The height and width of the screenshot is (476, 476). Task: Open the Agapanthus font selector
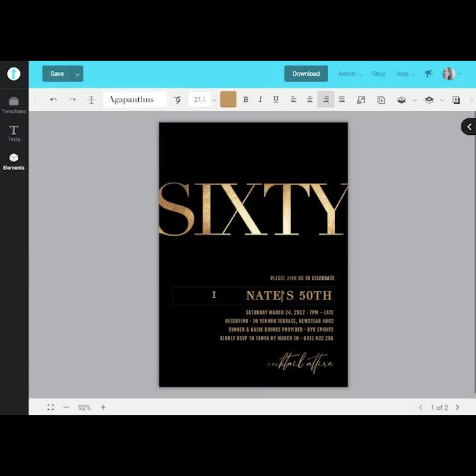coord(135,100)
